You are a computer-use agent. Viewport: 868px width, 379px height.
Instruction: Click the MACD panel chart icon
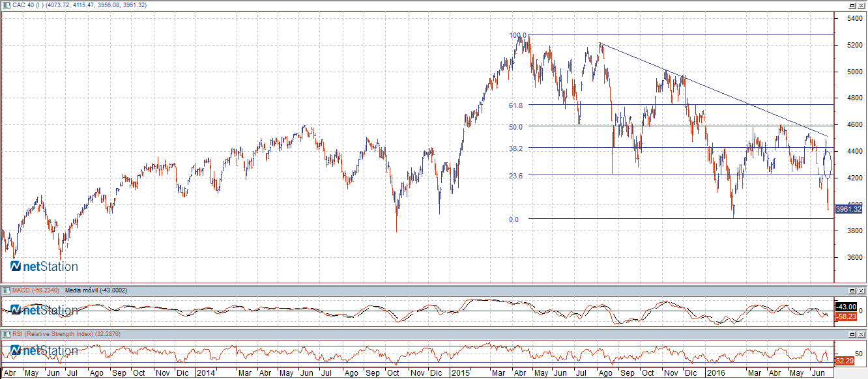5,290
